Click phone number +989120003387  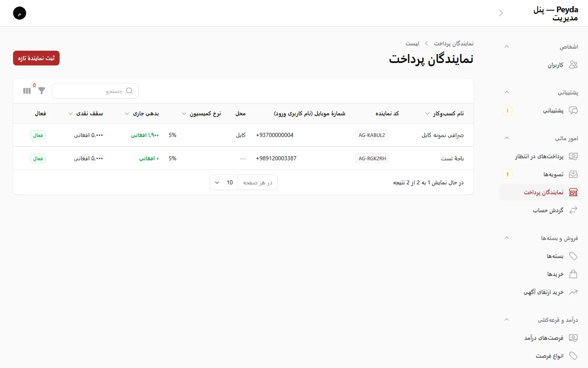click(276, 158)
